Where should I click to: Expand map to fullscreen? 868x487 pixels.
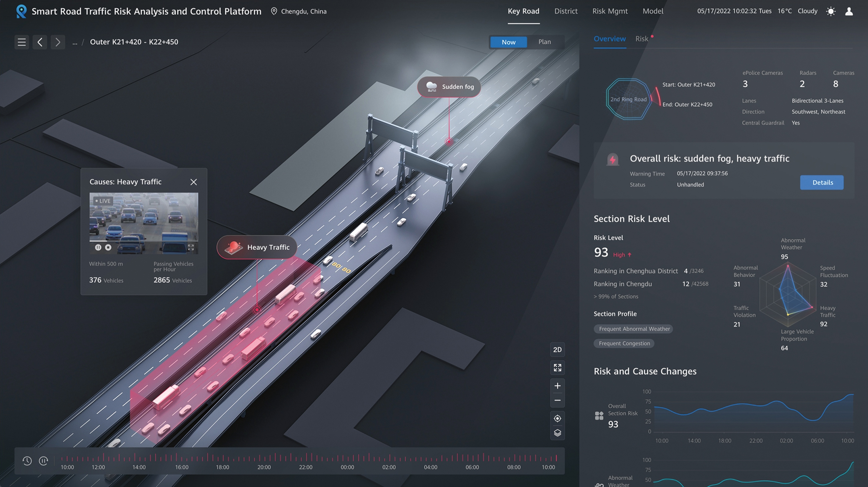click(x=557, y=368)
